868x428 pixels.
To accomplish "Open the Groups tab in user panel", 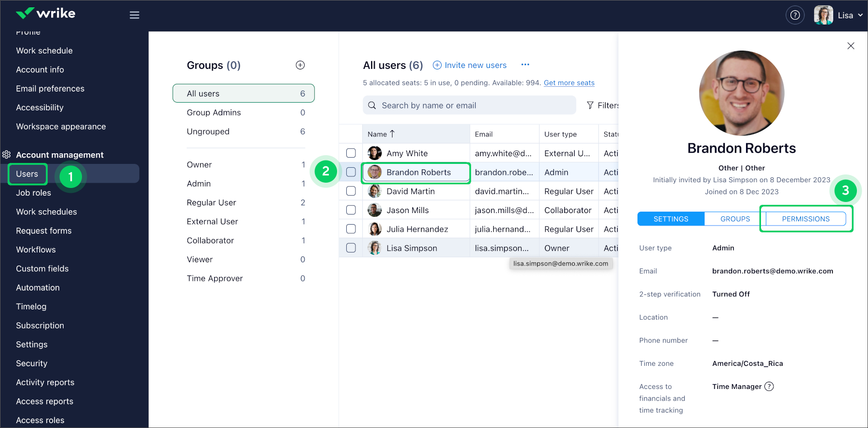I will (735, 219).
